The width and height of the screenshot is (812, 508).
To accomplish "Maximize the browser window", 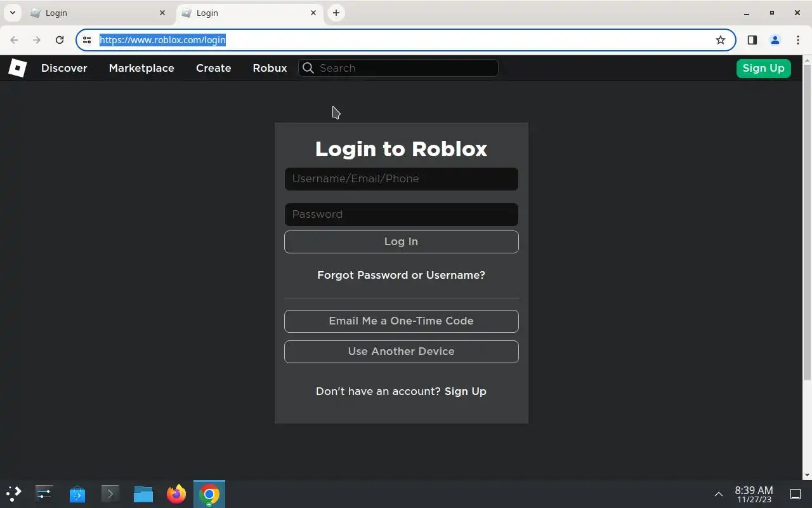I will [772, 13].
